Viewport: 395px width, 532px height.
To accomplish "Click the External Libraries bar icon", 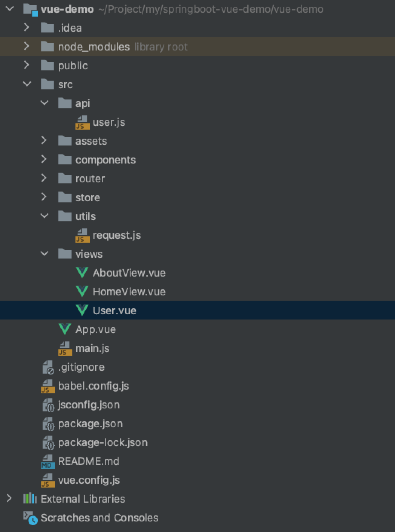I will coord(30,499).
